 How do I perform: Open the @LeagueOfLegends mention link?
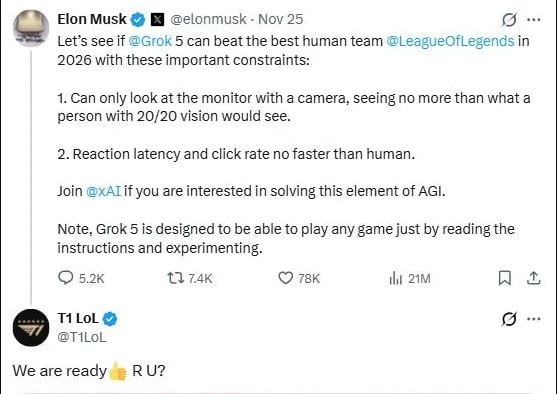(450, 41)
